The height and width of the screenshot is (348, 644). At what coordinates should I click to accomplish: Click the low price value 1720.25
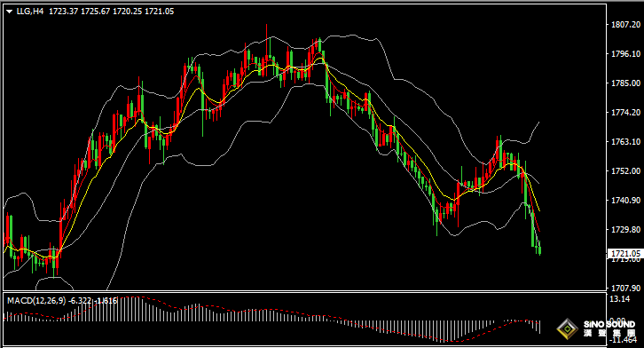128,12
